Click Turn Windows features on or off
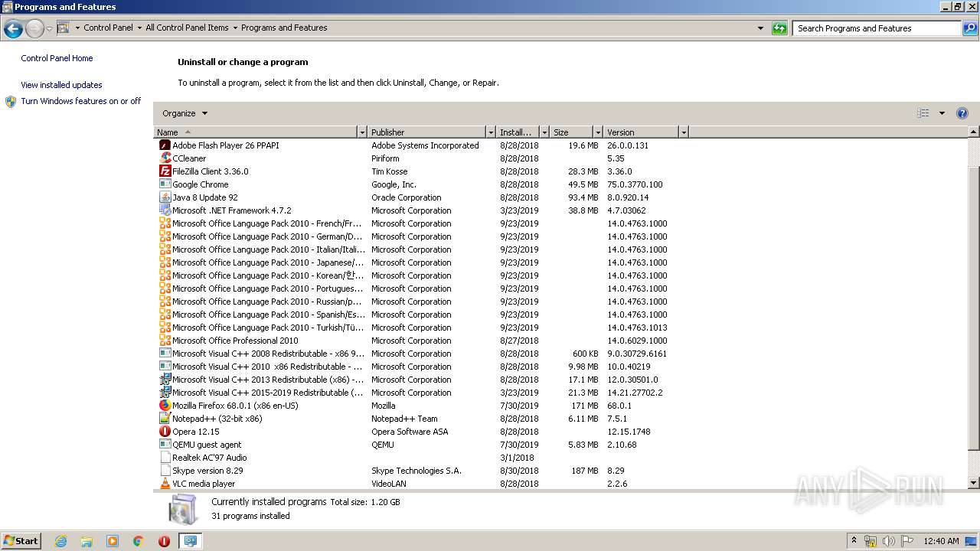 tap(81, 101)
